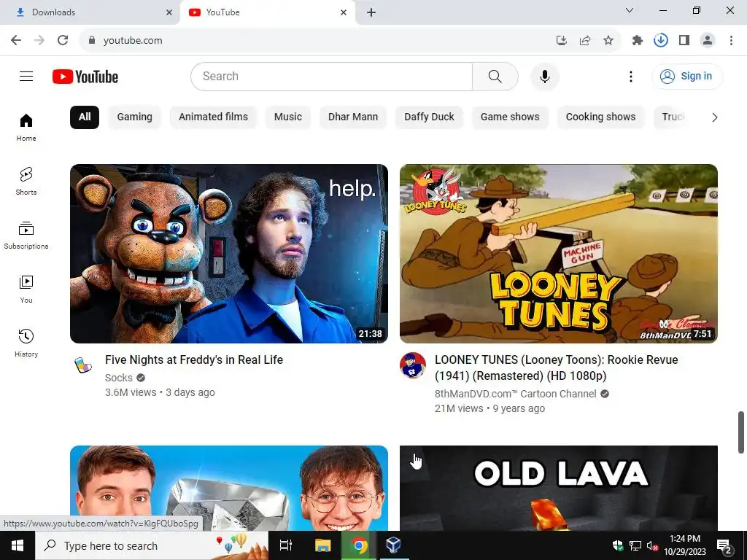Select the Dhar Mann chip

[353, 117]
